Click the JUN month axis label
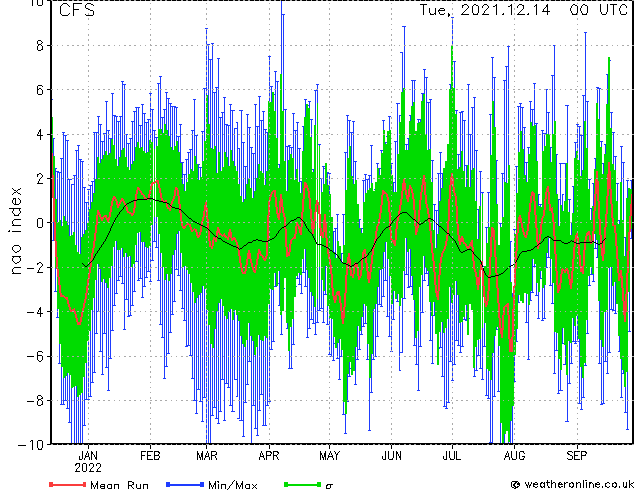 pos(392,456)
